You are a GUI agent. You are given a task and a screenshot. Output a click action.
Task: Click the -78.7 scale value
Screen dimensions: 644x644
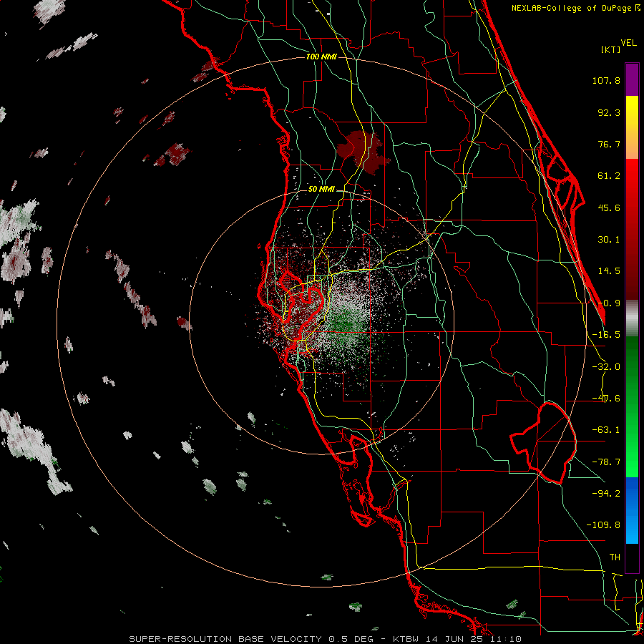click(x=606, y=462)
